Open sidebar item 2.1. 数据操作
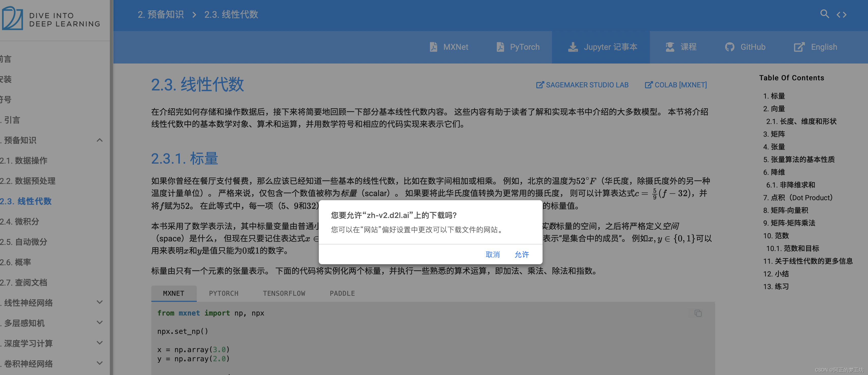This screenshot has width=868, height=375. click(24, 161)
